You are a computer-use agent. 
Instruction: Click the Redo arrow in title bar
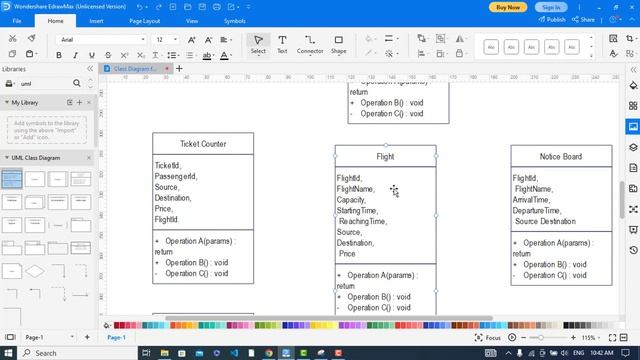point(159,7)
